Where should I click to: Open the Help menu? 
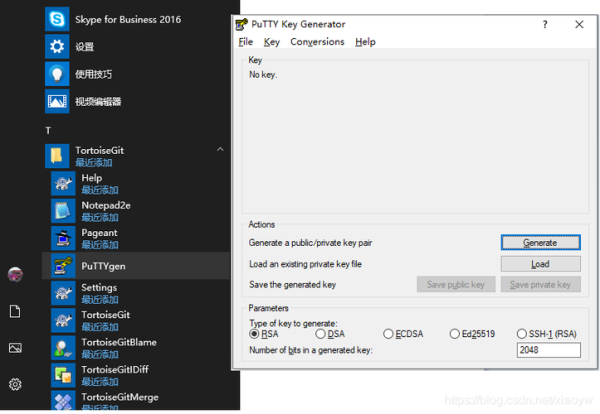365,42
